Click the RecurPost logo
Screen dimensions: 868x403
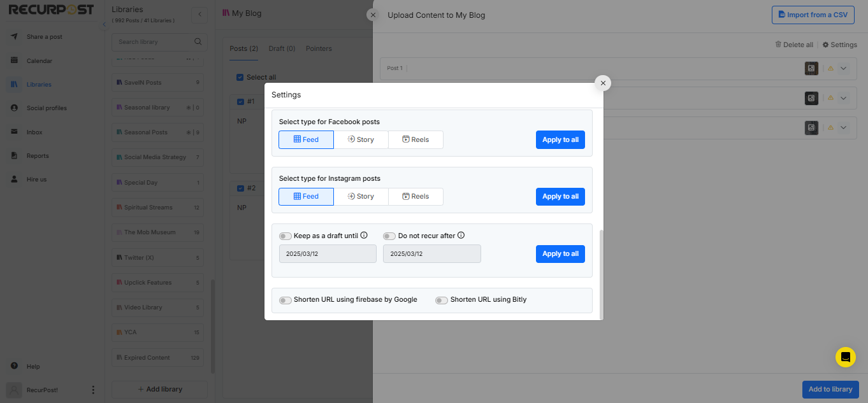(x=51, y=10)
